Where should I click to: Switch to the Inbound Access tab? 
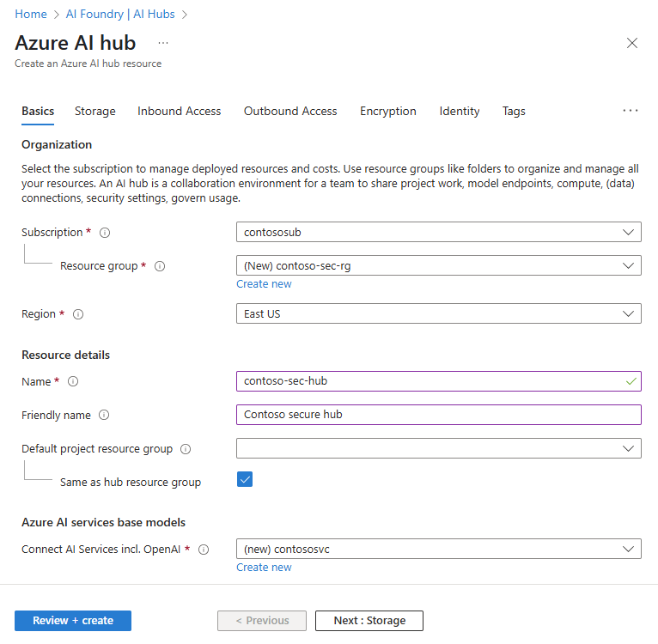[180, 111]
